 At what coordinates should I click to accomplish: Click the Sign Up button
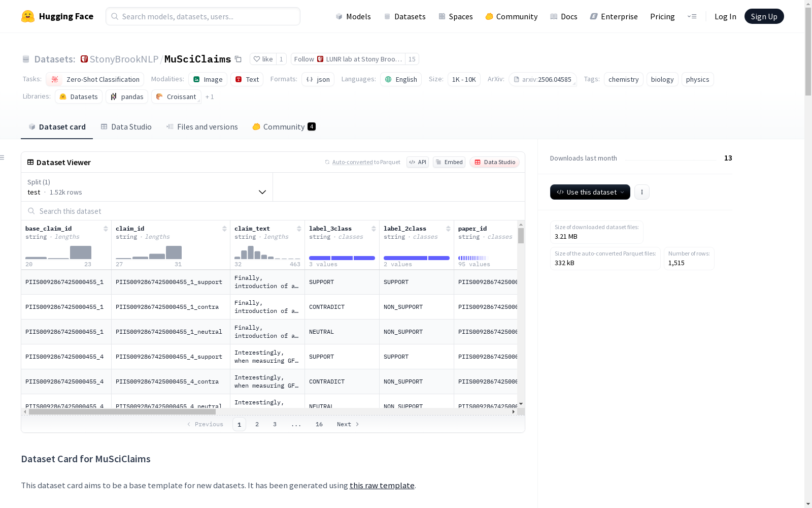[764, 16]
